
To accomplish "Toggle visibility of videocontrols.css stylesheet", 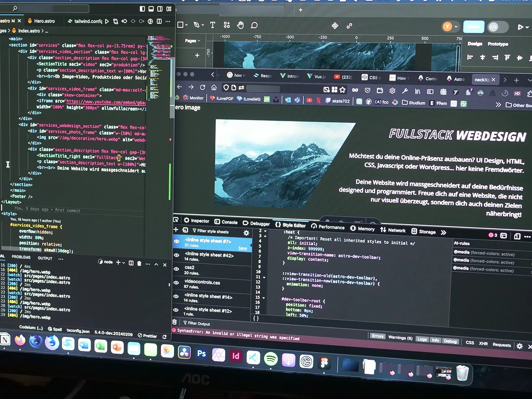I will (x=176, y=283).
